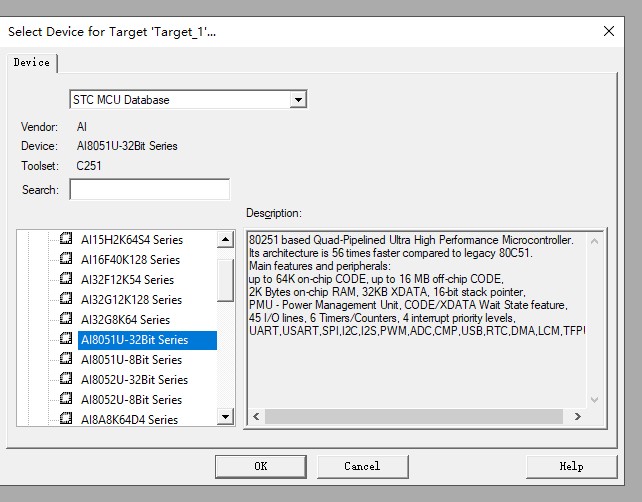
Task: Click Device value 'AI8051U-32Bit Series' above search
Action: [127, 146]
